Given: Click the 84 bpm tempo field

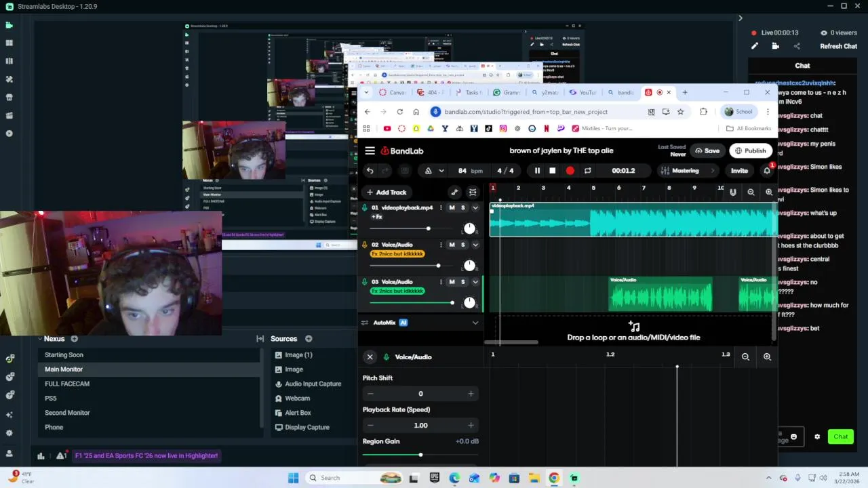Looking at the screenshot, I should [470, 171].
